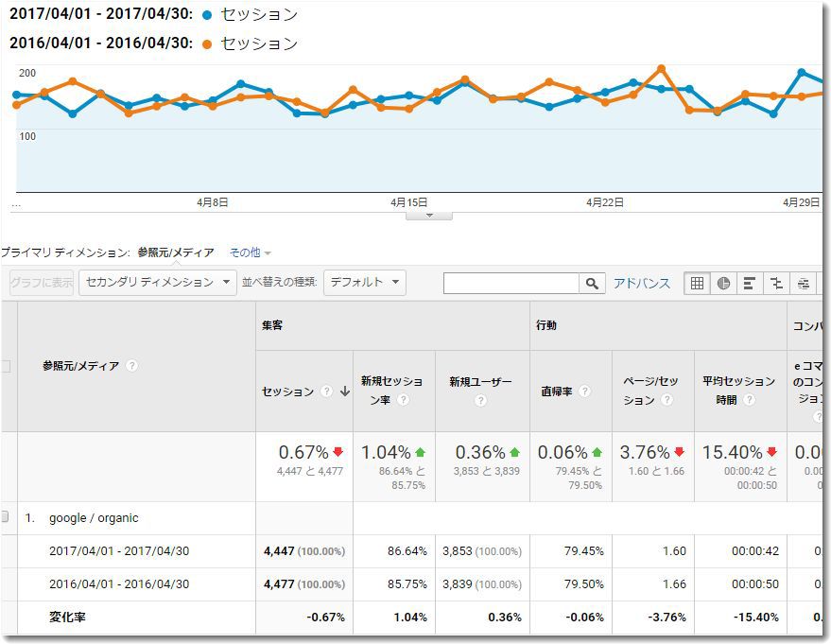Check the google / organic row checkbox
This screenshot has width=831, height=644.
click(5, 517)
